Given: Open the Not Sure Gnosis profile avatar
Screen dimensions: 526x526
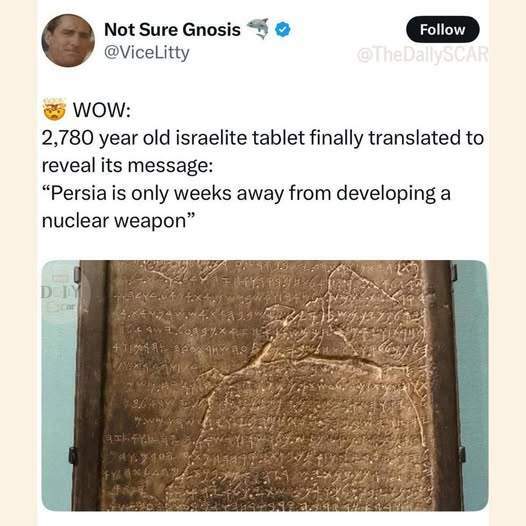Looking at the screenshot, I should click(x=68, y=40).
